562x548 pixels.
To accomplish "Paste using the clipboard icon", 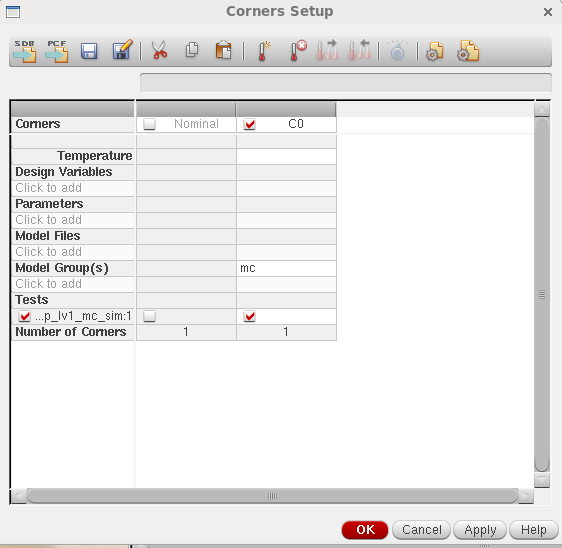I will coord(223,50).
